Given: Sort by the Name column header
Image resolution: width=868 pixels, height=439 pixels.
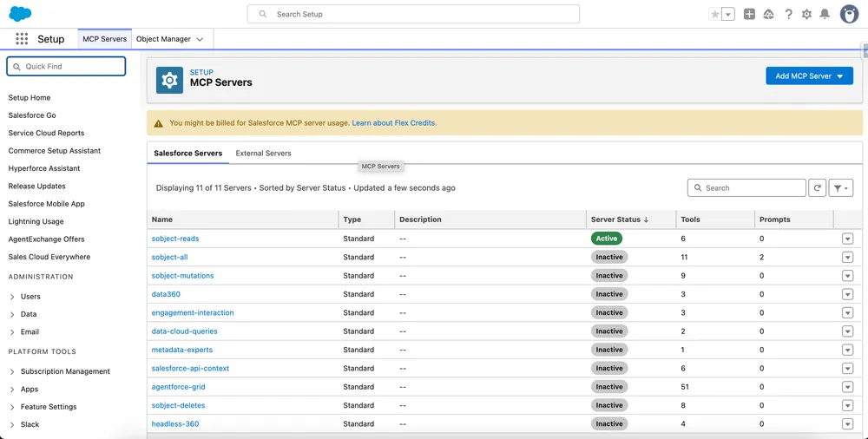Looking at the screenshot, I should tap(162, 219).
